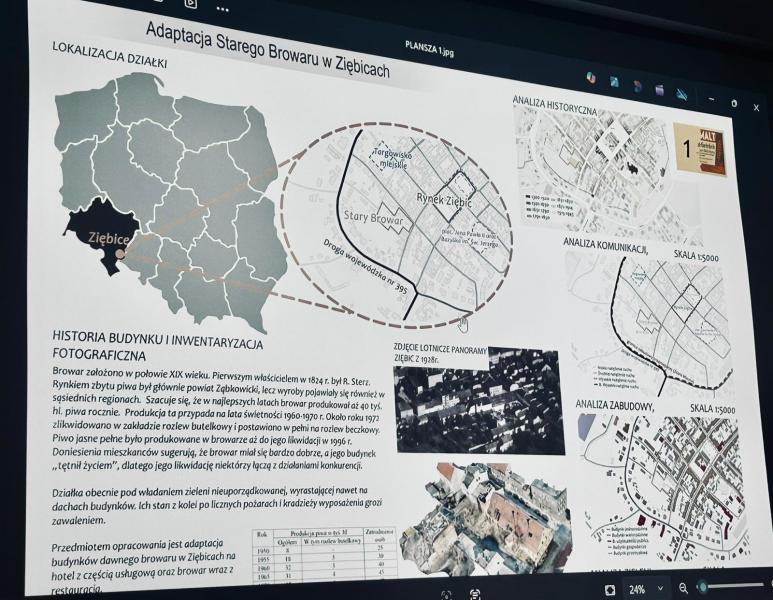Click the chevron next to the 24% zoom value
Viewport: 773px width, 600px height.
(x=661, y=590)
